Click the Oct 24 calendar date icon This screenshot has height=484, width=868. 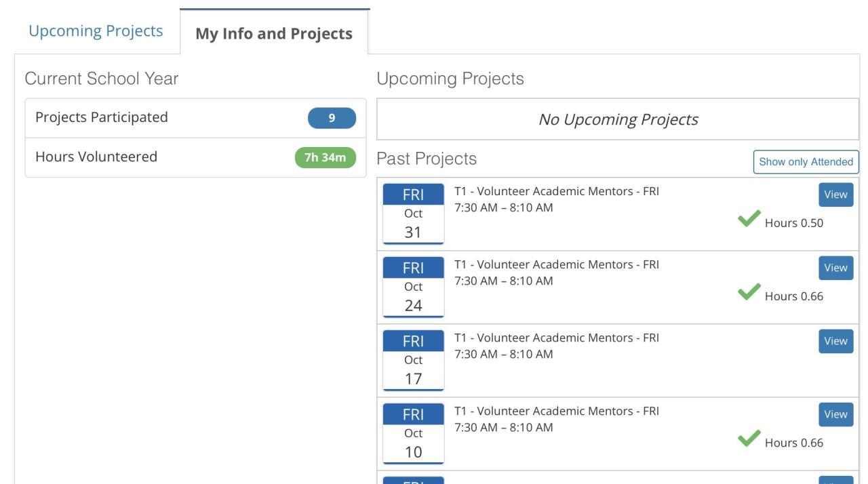[x=413, y=287]
